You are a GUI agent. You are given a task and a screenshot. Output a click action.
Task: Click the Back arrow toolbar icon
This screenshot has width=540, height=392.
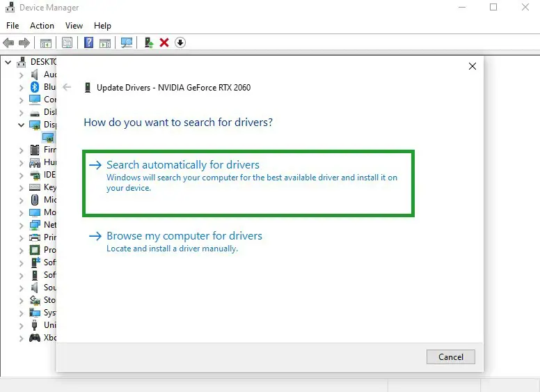pyautogui.click(x=8, y=42)
